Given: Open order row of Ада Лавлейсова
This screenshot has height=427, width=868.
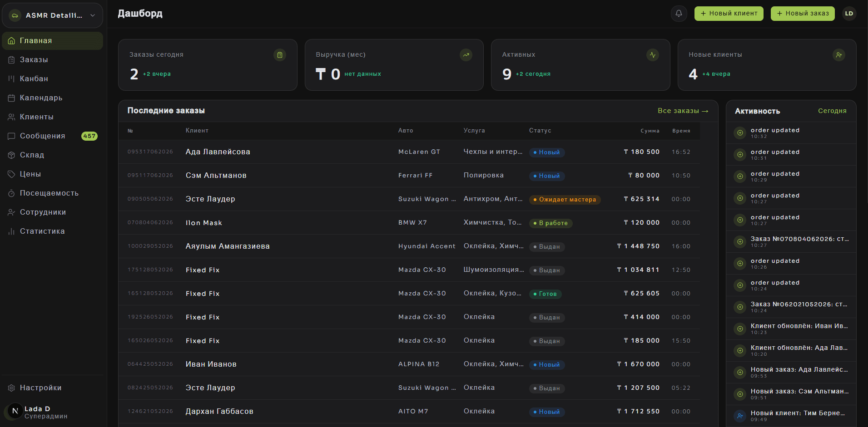Looking at the screenshot, I should [x=409, y=152].
